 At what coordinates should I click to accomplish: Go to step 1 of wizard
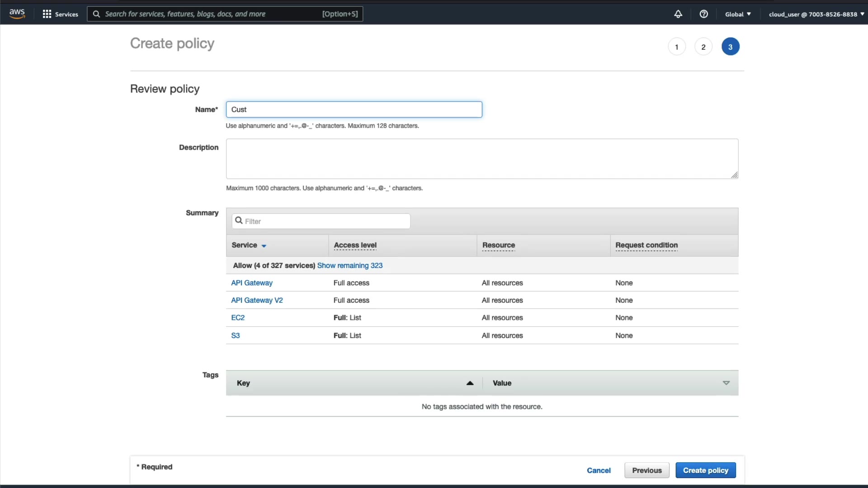tap(676, 47)
